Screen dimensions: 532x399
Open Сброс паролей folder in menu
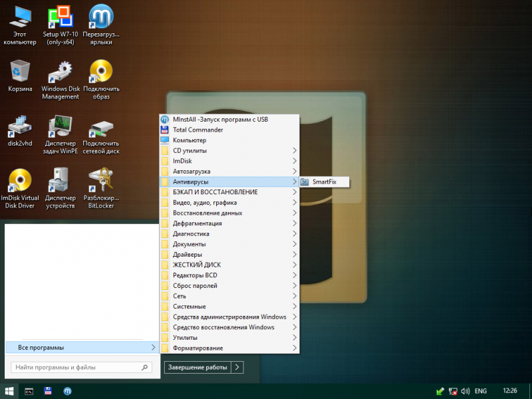229,286
